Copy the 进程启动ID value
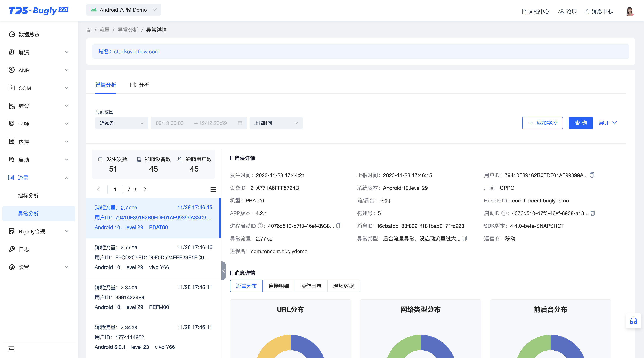Viewport: 644px width, 358px height. click(338, 226)
